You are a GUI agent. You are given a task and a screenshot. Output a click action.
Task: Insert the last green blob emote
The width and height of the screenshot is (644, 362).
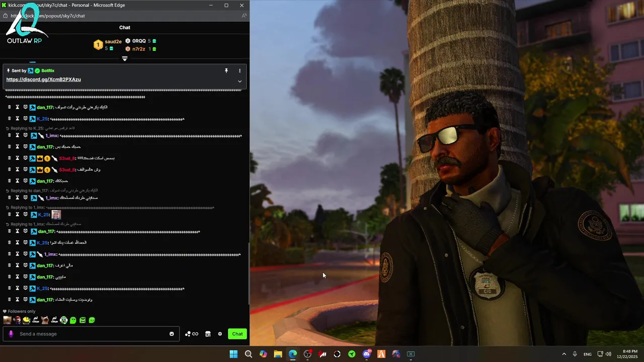click(x=92, y=320)
